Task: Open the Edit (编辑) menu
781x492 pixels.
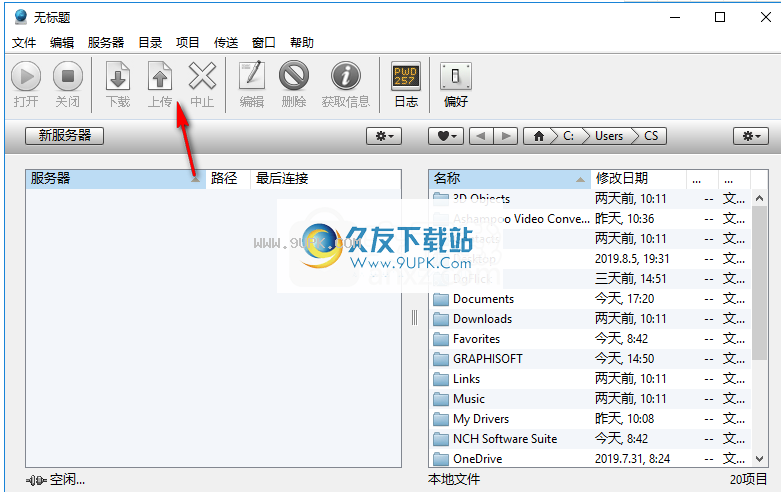Action: click(x=62, y=43)
